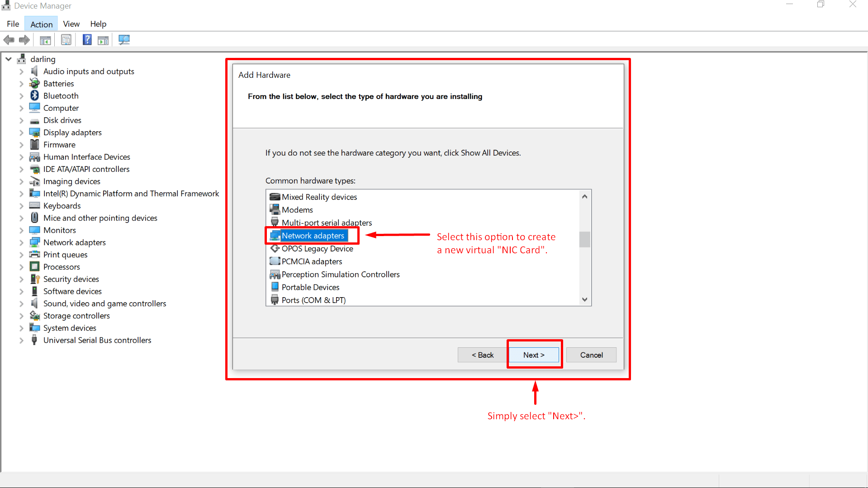868x488 pixels.
Task: Click Mice and other pointing devices icon
Action: (x=34, y=218)
